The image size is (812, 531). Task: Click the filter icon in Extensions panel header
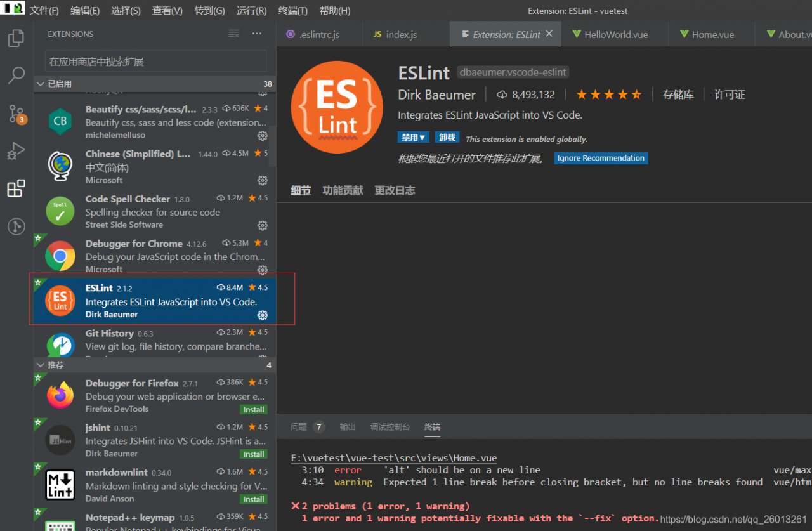point(233,34)
